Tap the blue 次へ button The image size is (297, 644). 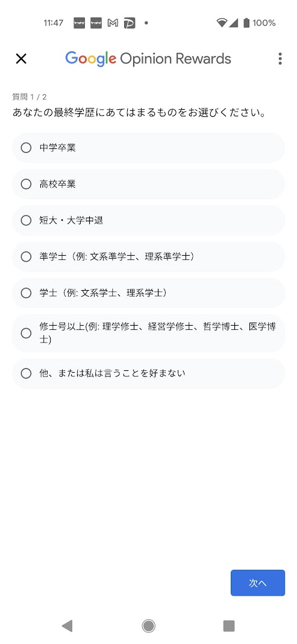258,583
